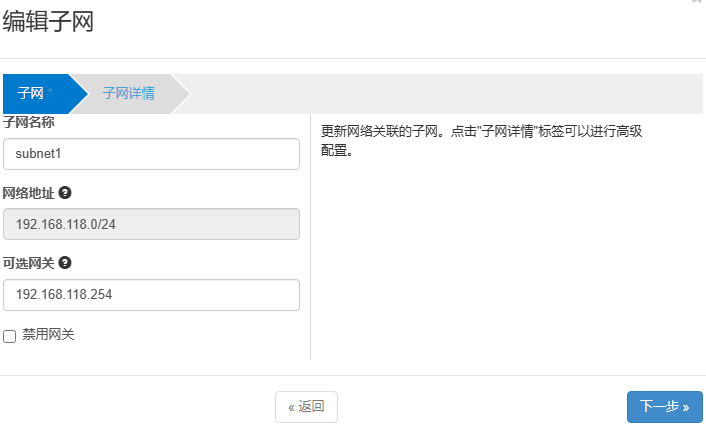The width and height of the screenshot is (706, 430).
Task: Click the disabled 网络地址 field 192.168.118.0/24
Action: pos(152,224)
